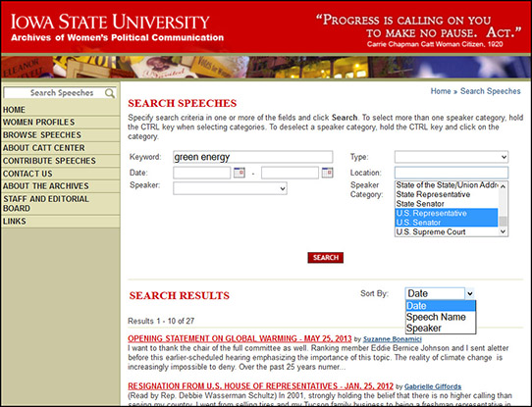Click Speaker Category scrollbar thumb
Viewport: 532px width, 407px height.
503,222
